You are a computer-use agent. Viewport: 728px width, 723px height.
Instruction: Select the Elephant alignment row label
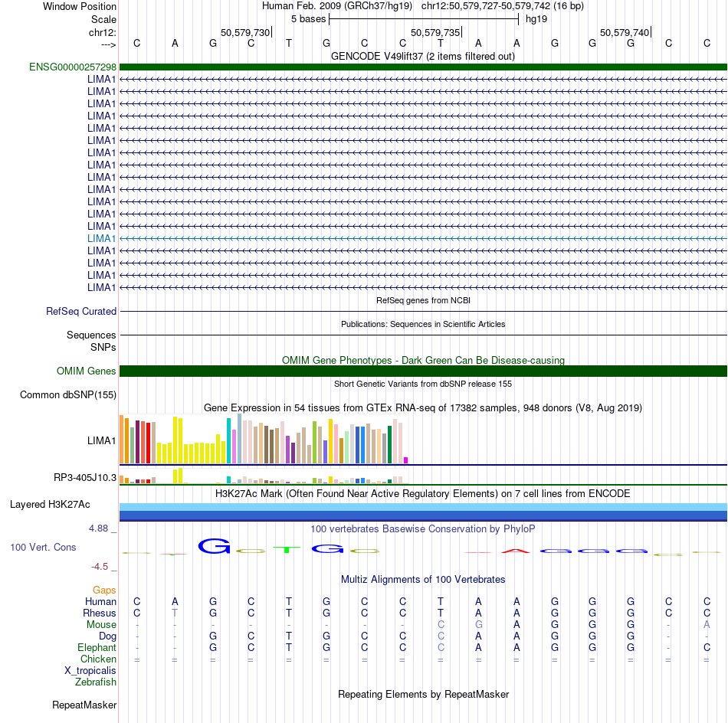click(97, 648)
